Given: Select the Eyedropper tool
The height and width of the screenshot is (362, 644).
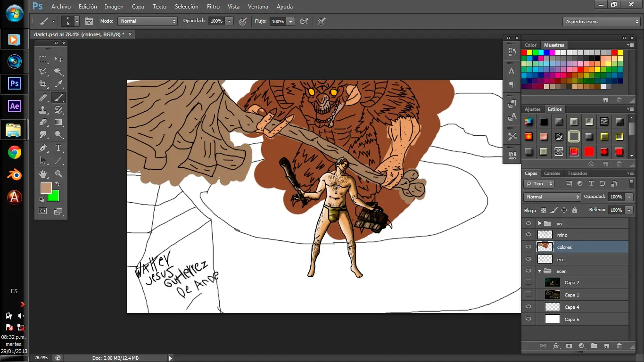Looking at the screenshot, I should (58, 84).
